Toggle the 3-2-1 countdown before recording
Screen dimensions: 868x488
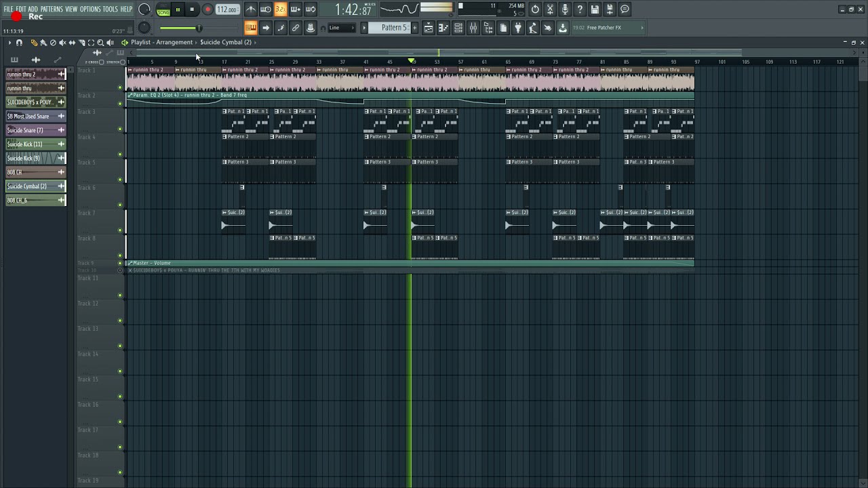pyautogui.click(x=280, y=9)
